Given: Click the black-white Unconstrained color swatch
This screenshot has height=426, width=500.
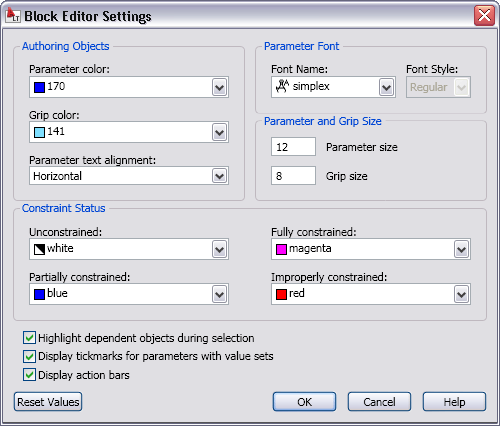Looking at the screenshot, I should tap(39, 249).
